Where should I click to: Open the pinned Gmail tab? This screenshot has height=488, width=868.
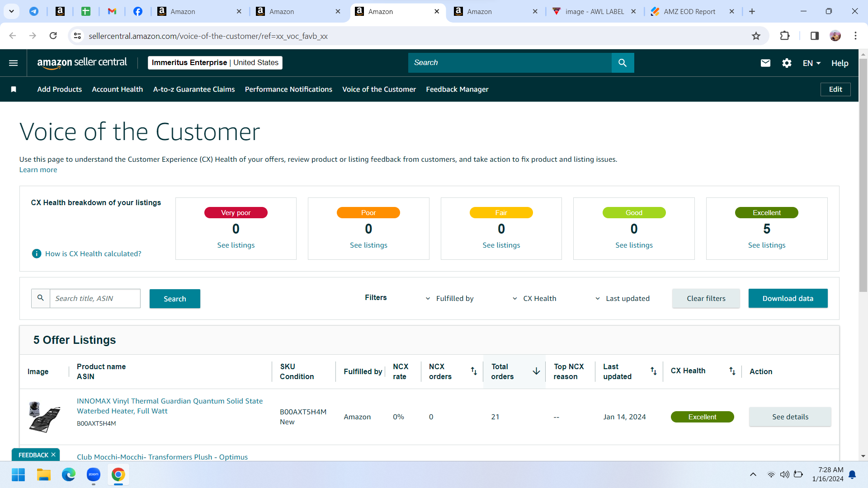[x=112, y=12]
